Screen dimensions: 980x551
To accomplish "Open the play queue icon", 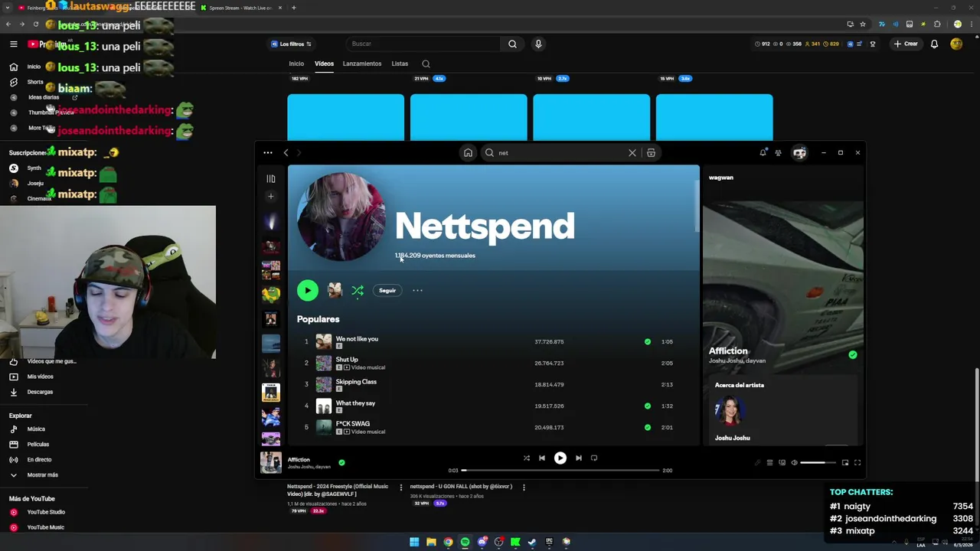I will 769,462.
